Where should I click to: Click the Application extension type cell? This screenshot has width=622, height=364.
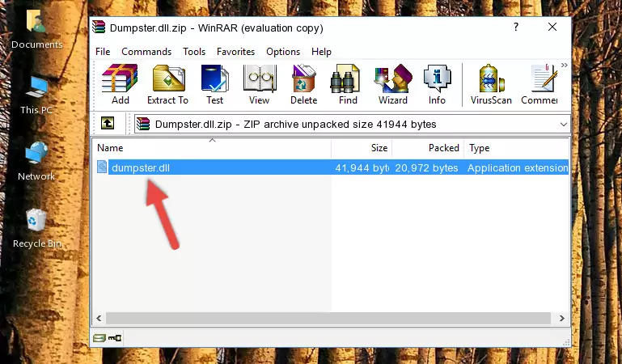tap(518, 168)
